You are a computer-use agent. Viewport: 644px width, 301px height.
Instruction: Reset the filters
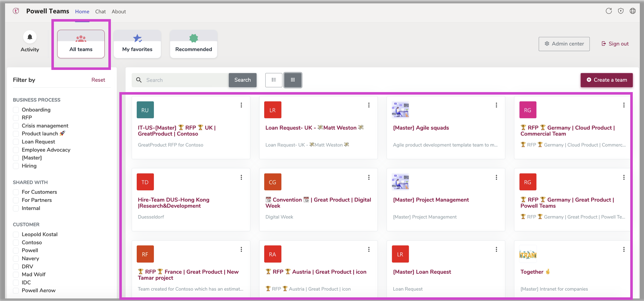pyautogui.click(x=98, y=80)
